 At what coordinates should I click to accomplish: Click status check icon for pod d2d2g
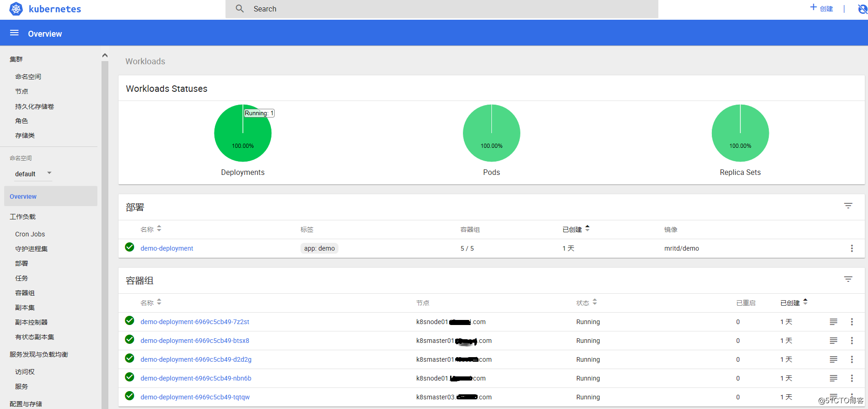[130, 359]
